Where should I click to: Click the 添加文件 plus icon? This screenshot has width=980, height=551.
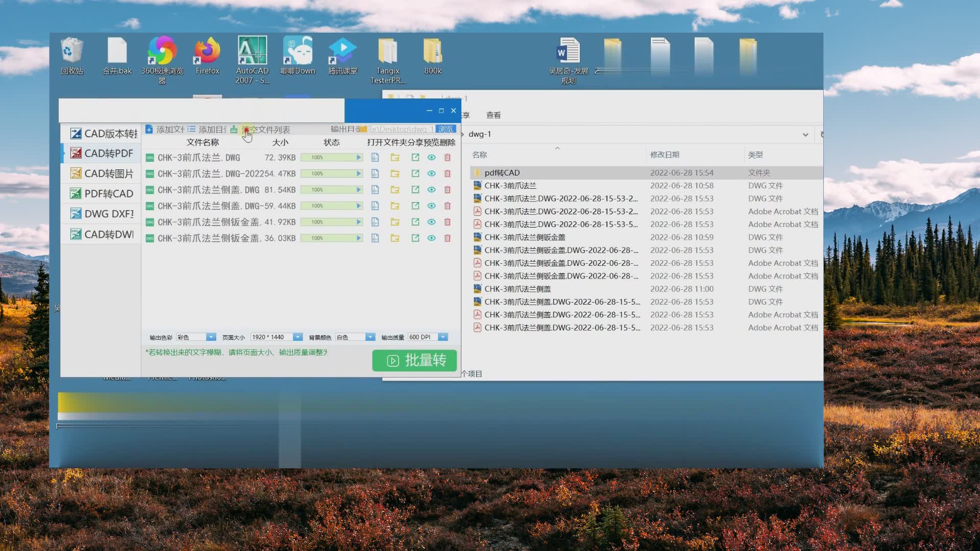pos(149,130)
